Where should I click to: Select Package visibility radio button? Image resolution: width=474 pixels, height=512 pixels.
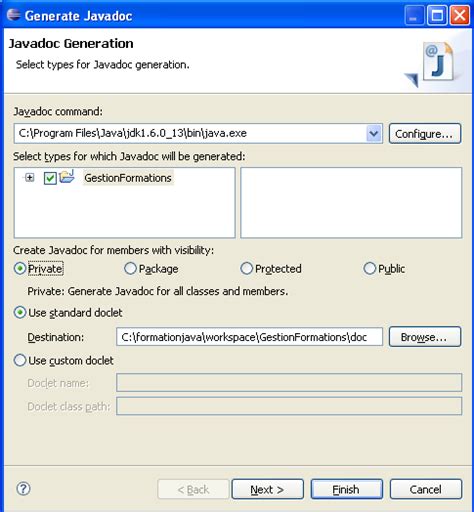coord(130,268)
